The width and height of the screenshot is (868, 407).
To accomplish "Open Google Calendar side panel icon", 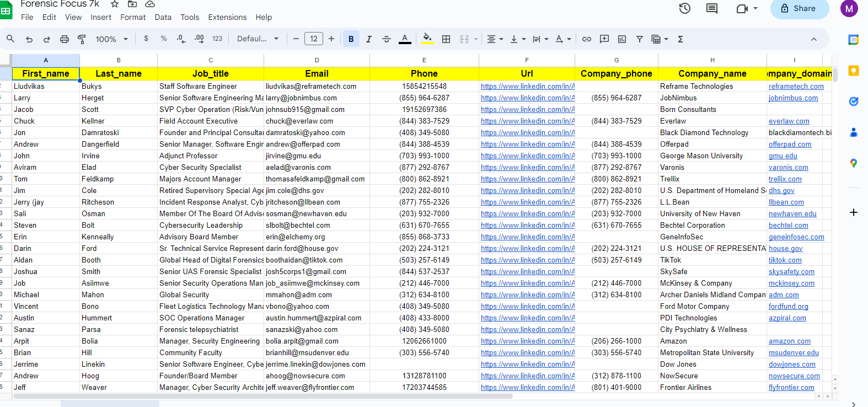I will pos(854,40).
